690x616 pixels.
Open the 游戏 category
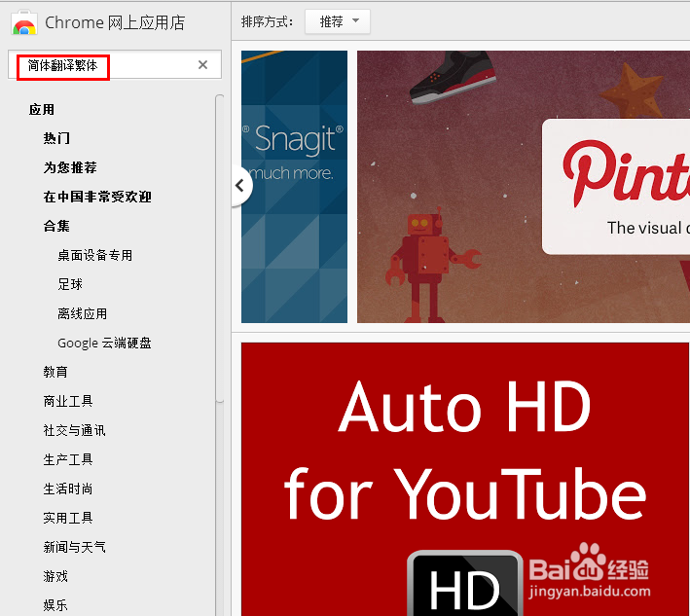55,576
